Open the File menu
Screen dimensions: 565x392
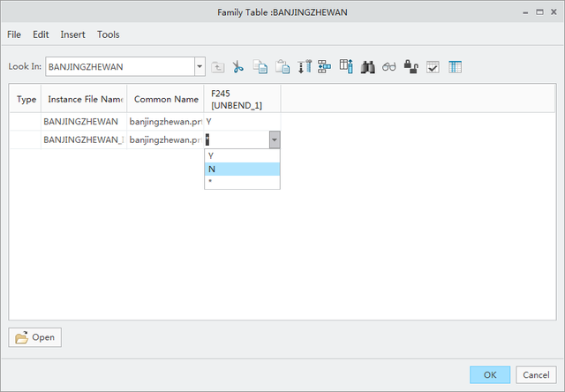tap(14, 34)
